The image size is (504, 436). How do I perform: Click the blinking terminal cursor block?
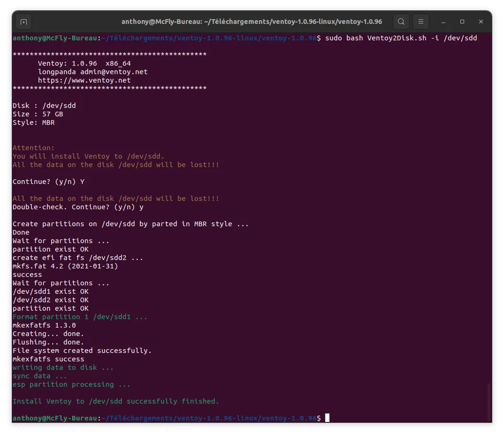327,418
